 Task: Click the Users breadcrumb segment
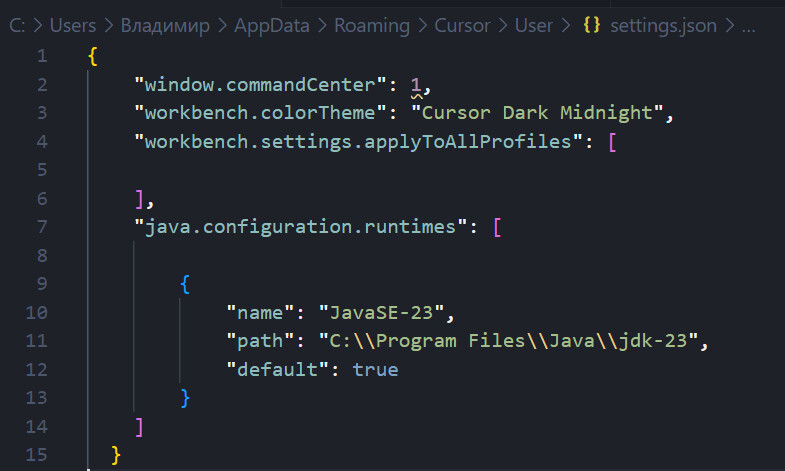(x=73, y=26)
